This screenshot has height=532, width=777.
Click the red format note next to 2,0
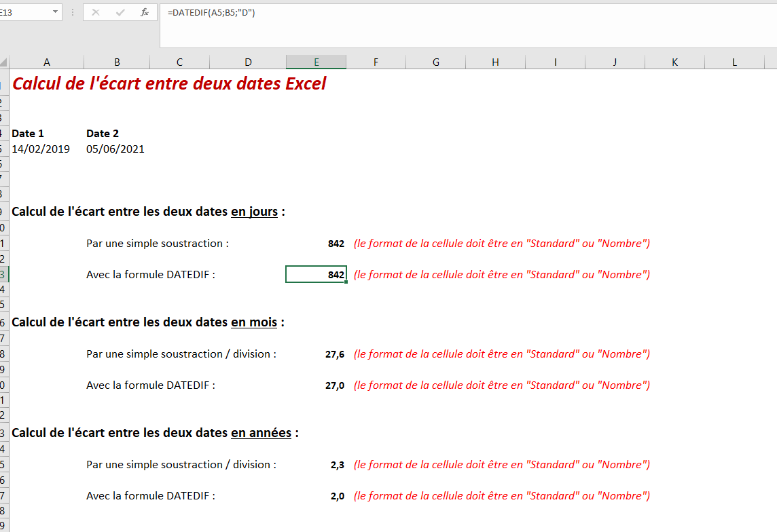[x=501, y=496]
